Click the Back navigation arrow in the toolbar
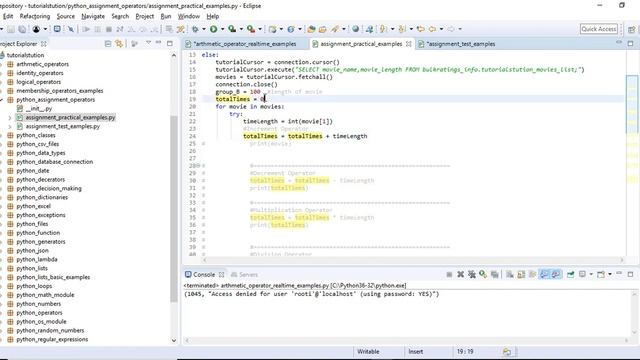The image size is (640, 360). point(432,29)
